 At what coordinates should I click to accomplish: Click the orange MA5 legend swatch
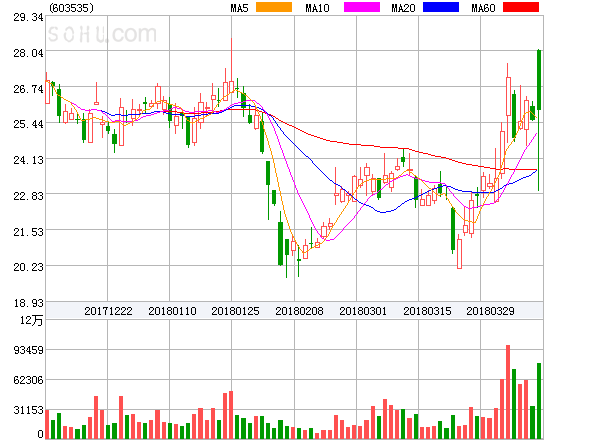[274, 7]
